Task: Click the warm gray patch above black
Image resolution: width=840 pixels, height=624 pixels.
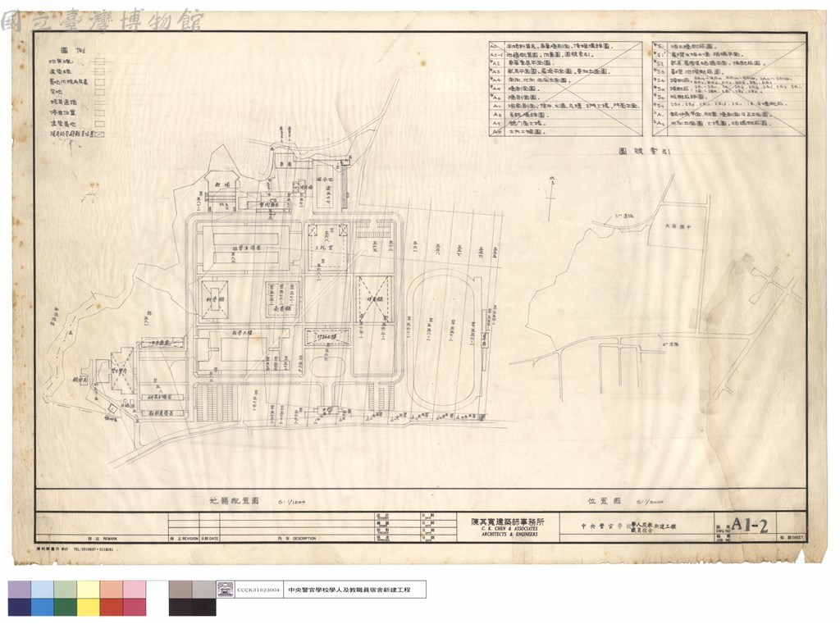Action: 180,590
